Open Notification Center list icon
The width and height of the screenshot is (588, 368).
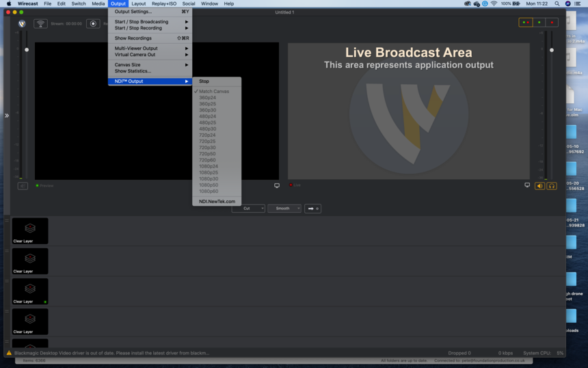[x=578, y=3]
